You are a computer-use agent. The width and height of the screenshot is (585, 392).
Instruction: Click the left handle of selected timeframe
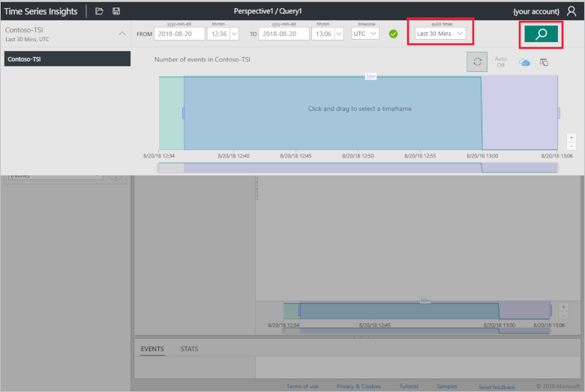(x=183, y=113)
